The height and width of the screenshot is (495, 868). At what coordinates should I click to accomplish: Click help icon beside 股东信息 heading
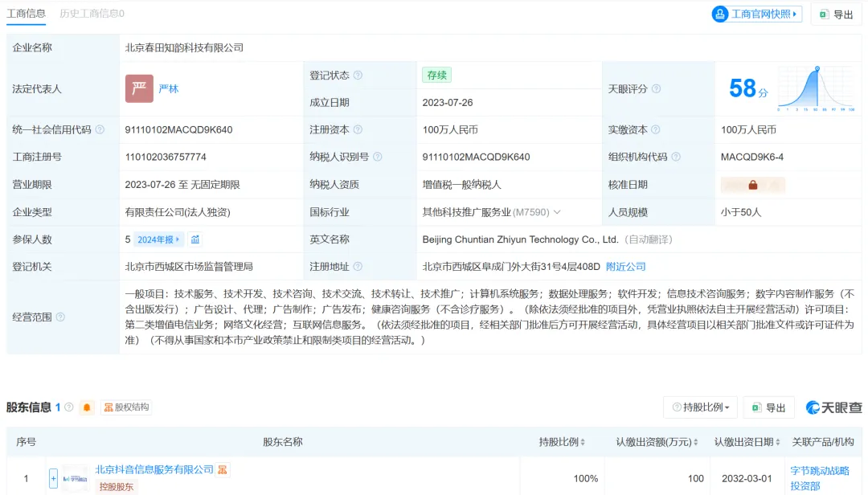(x=68, y=407)
